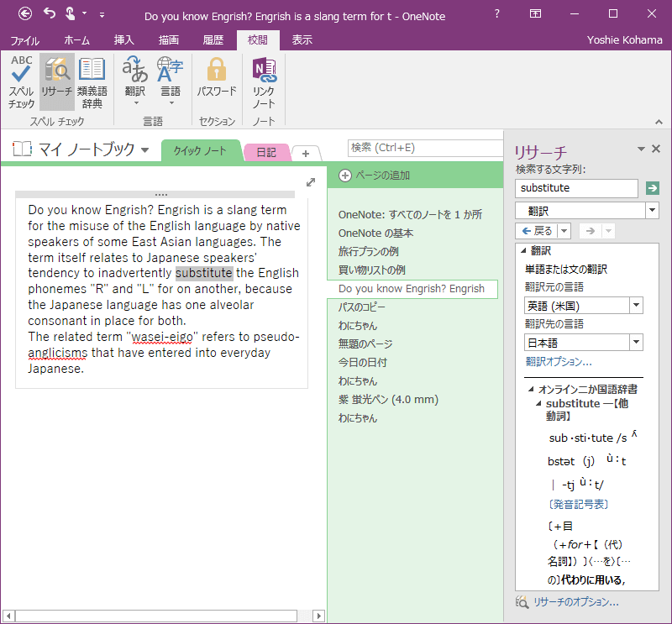Close the リサーチ pane
Viewport: 672px width, 624px height.
tap(656, 149)
